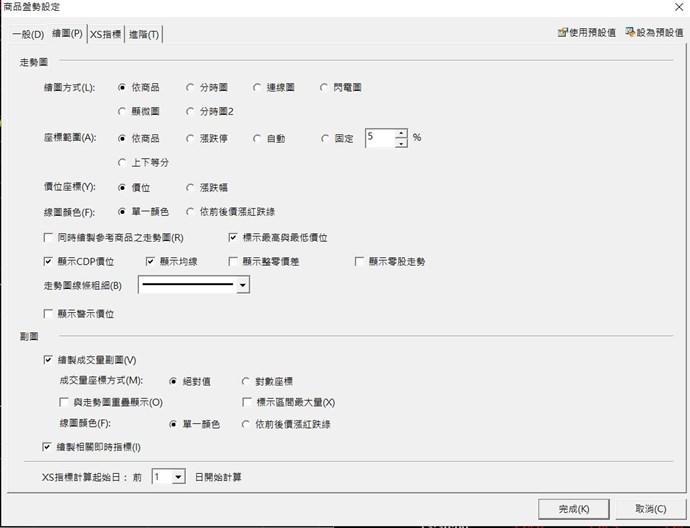
Task: Select 依前後價漲紅跌綠 for trend line color
Action: tap(191, 212)
